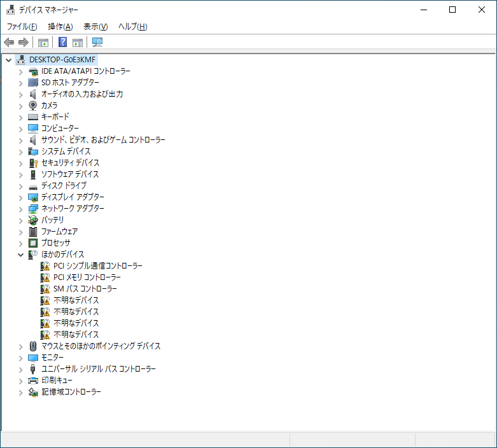
Task: Collapse the DESKTOP-G0E3KMF root node
Action: point(9,60)
